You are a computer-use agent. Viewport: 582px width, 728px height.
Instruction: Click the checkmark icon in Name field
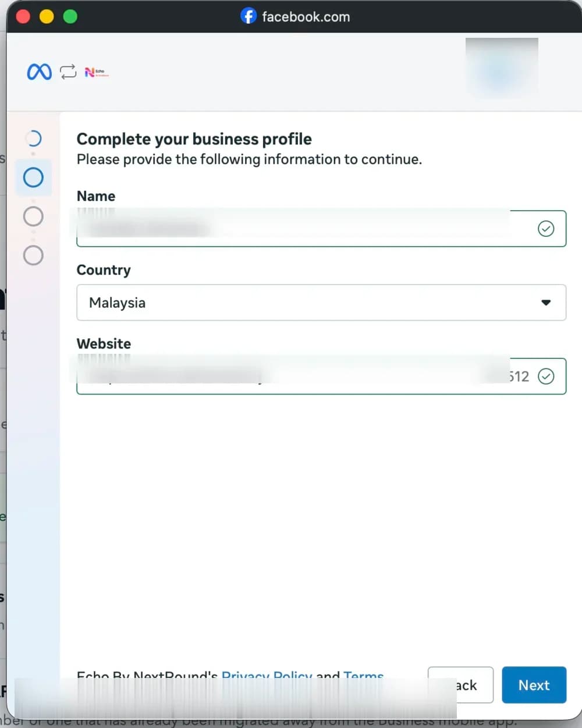click(546, 229)
